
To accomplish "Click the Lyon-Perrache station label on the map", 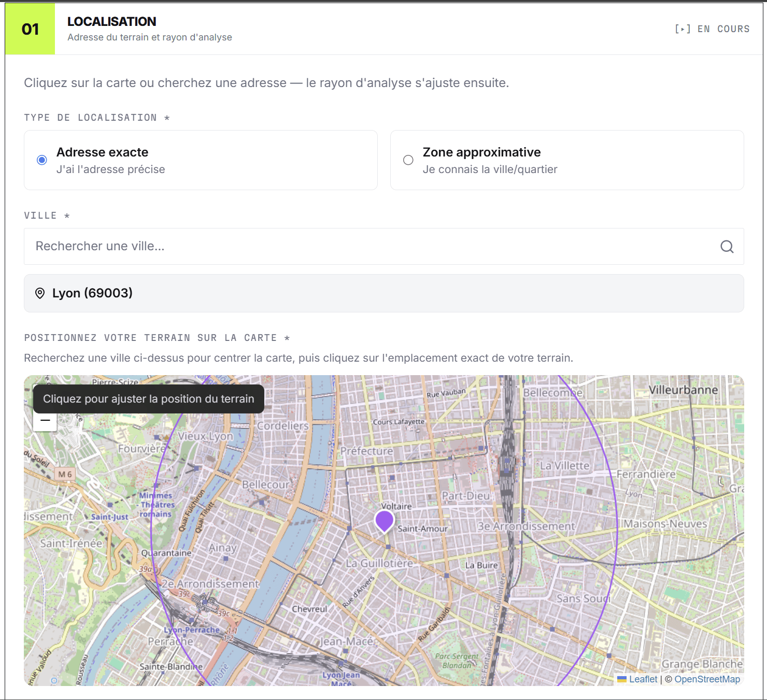I will pos(192,630).
